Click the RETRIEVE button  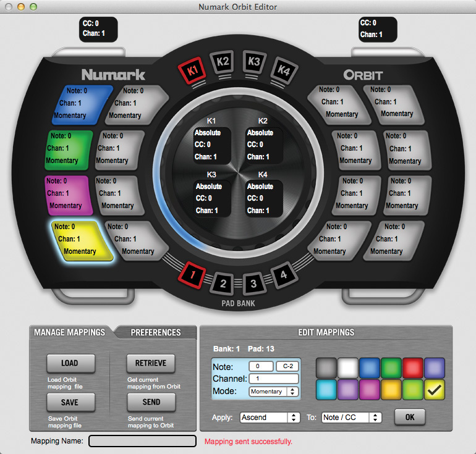point(151,363)
